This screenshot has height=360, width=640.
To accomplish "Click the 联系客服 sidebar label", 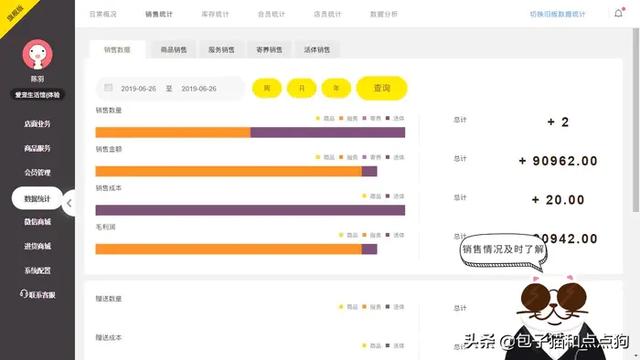I will [x=42, y=295].
